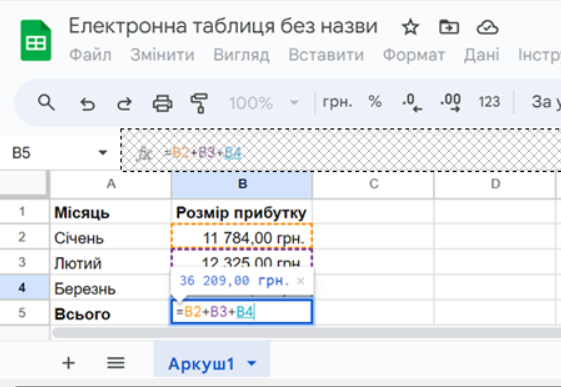Format the cell as percent

375,102
